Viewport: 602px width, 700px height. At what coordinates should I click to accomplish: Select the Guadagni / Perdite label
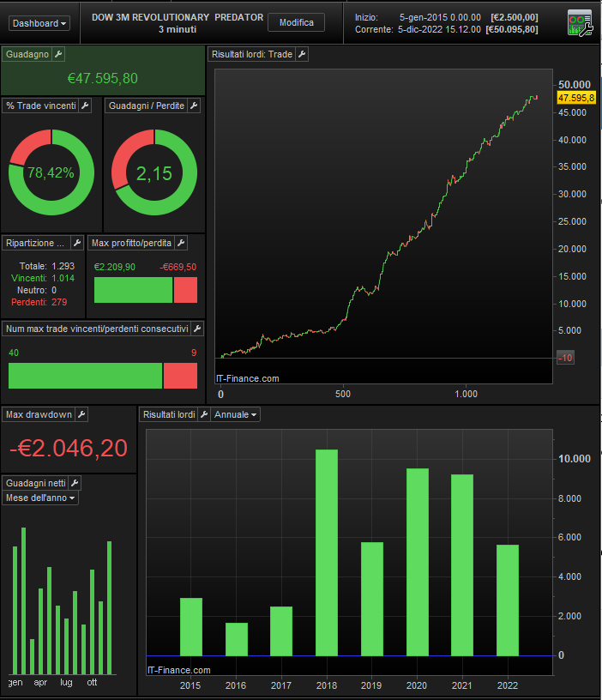(x=147, y=106)
